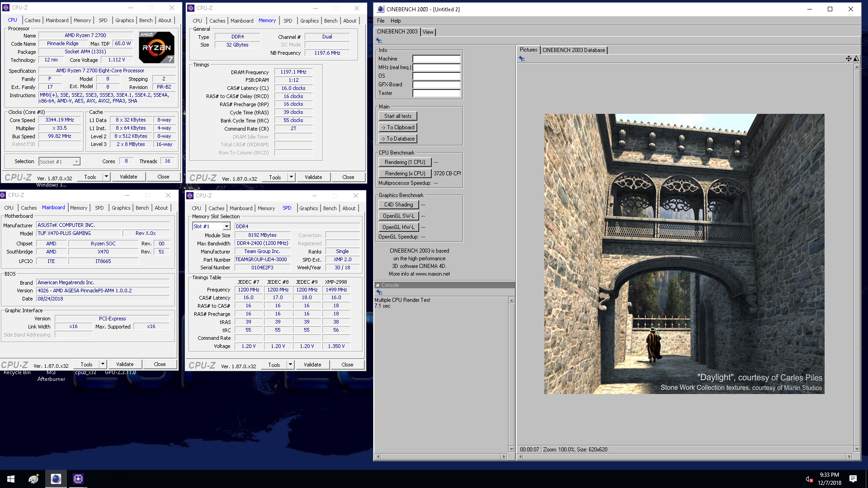Click the rendered Daylight castle image
This screenshot has width=868, height=488.
[684, 254]
